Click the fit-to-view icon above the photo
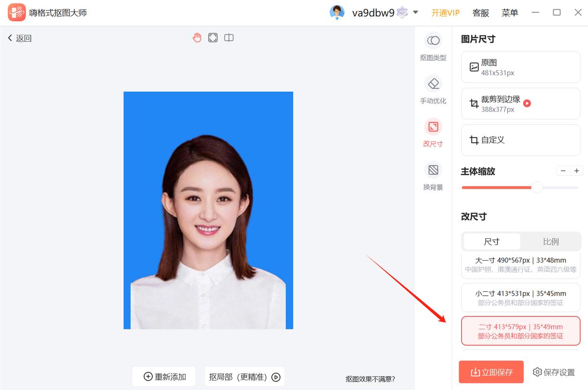The height and width of the screenshot is (390, 588). tap(213, 37)
